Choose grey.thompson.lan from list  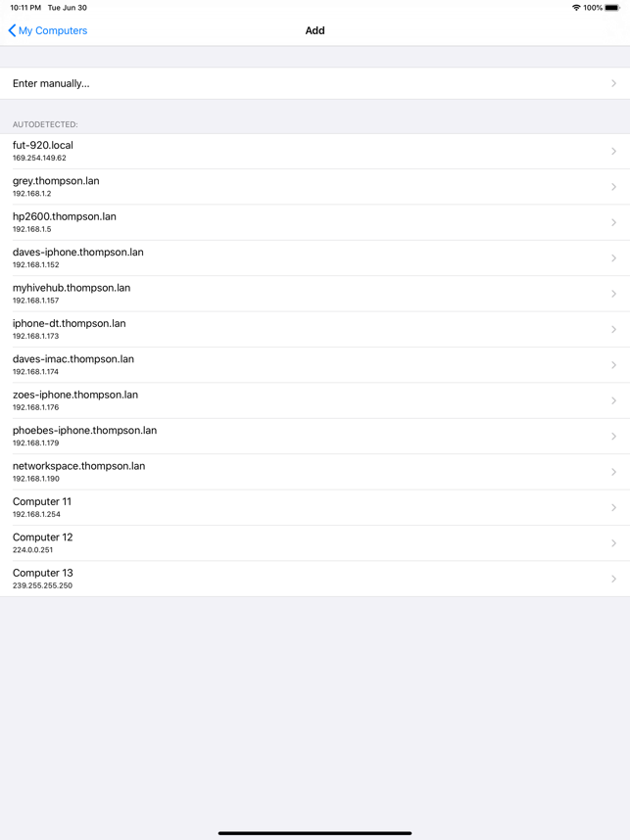[x=315, y=187]
